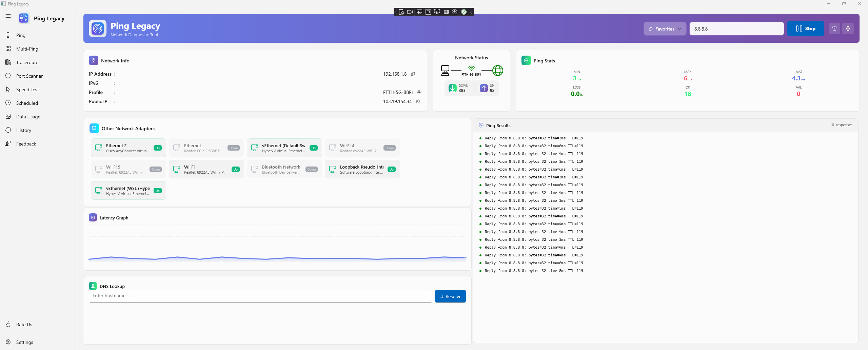868x350 pixels.
Task: Click the end point of latency graph
Action: click(x=466, y=258)
